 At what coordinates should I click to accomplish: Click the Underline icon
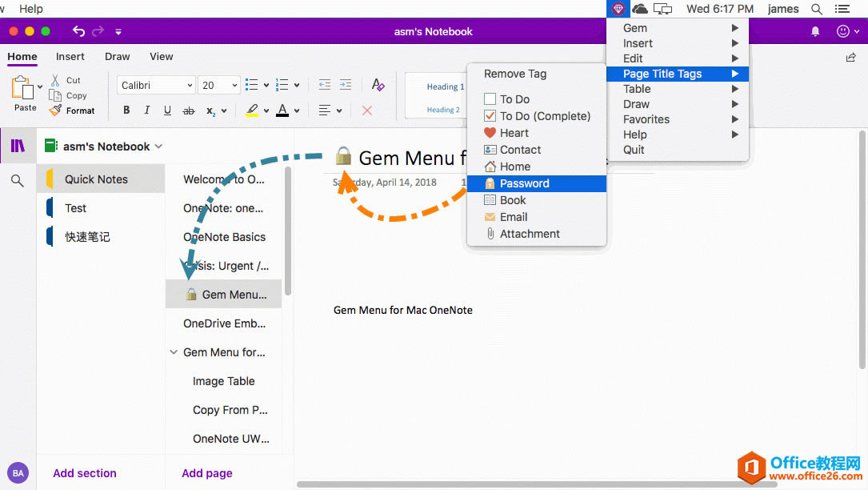click(167, 110)
